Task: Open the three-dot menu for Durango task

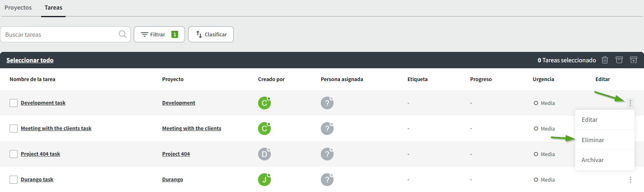Action: coord(630,180)
